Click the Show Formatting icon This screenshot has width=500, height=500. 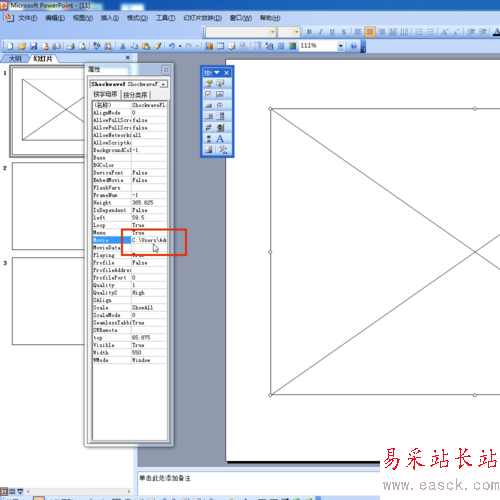pyautogui.click(x=269, y=46)
